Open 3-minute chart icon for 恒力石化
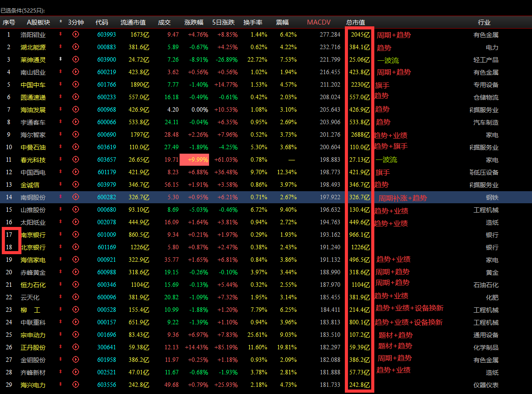The image size is (532, 394). 75,285
